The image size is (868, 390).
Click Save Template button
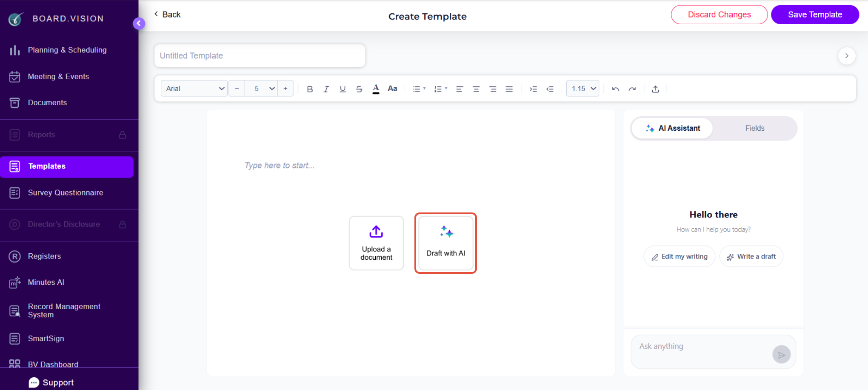815,14
